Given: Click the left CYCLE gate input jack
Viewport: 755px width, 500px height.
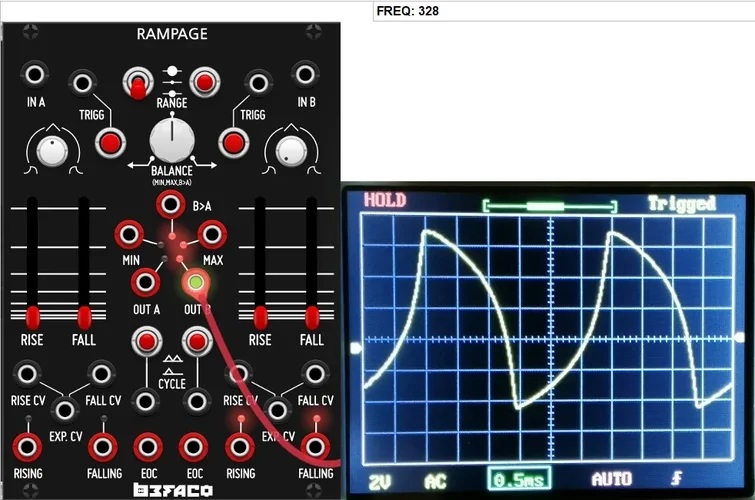Looking at the screenshot, I should point(145,401).
